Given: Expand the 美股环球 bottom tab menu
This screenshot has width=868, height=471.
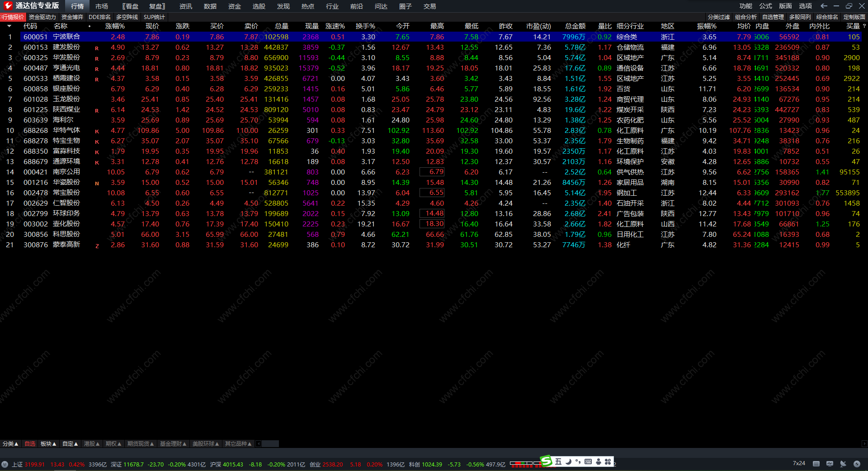Looking at the screenshot, I should tap(206, 444).
